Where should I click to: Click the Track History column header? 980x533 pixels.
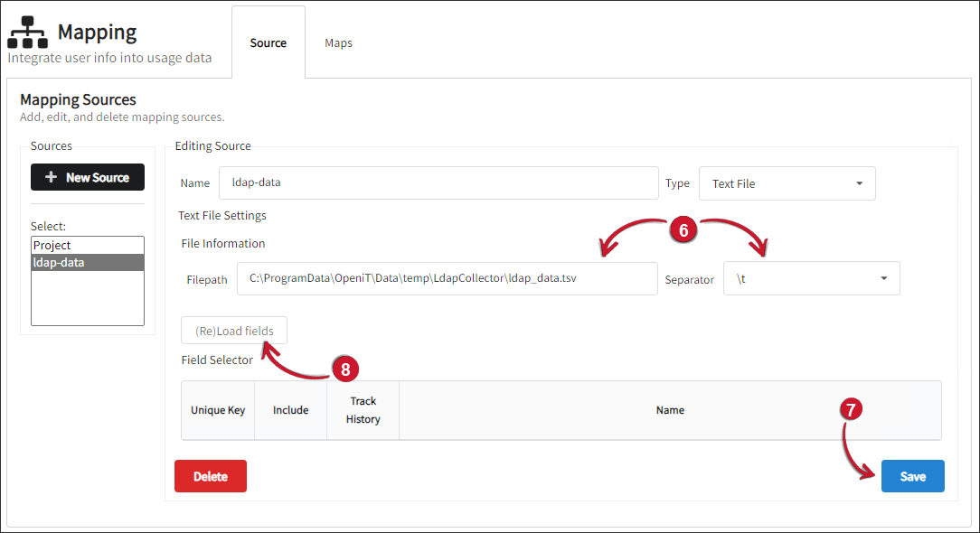[362, 410]
